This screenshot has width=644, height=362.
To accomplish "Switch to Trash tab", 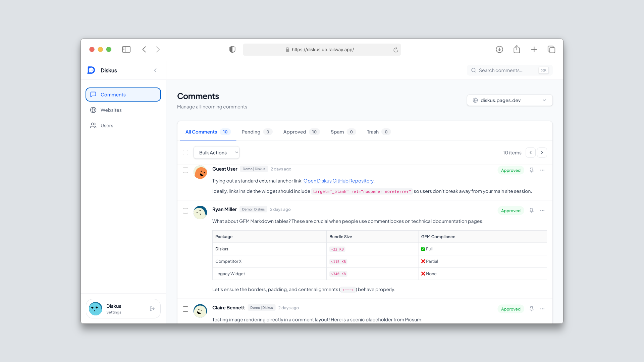I will [x=379, y=132].
